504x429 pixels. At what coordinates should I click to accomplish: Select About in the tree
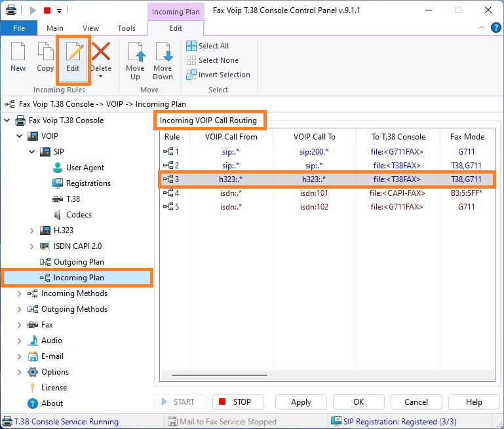coord(52,403)
